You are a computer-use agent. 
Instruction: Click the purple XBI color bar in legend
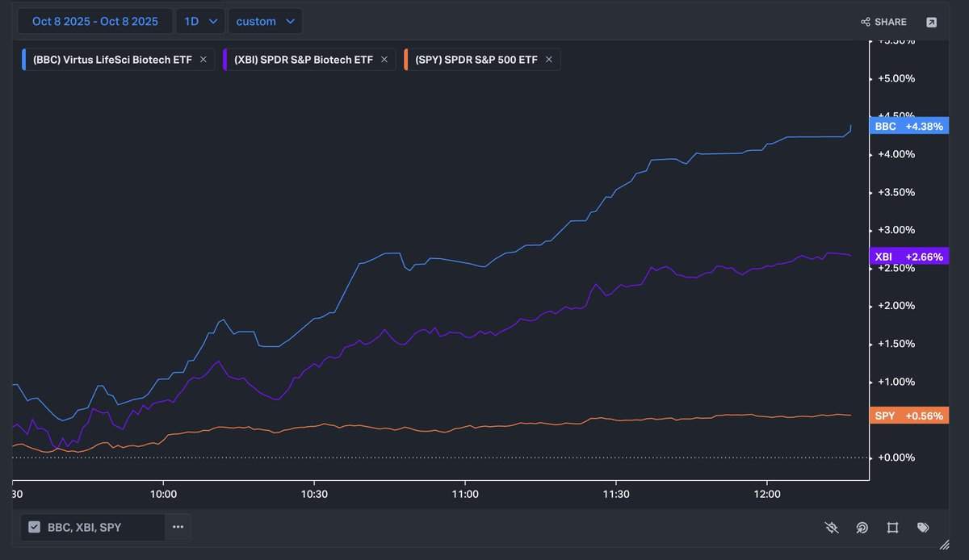(224, 59)
